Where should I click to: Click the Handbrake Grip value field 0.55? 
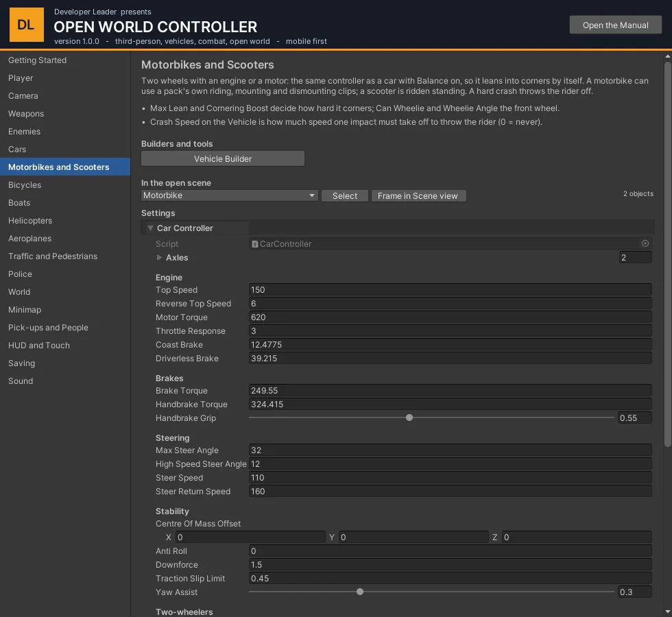pos(635,418)
